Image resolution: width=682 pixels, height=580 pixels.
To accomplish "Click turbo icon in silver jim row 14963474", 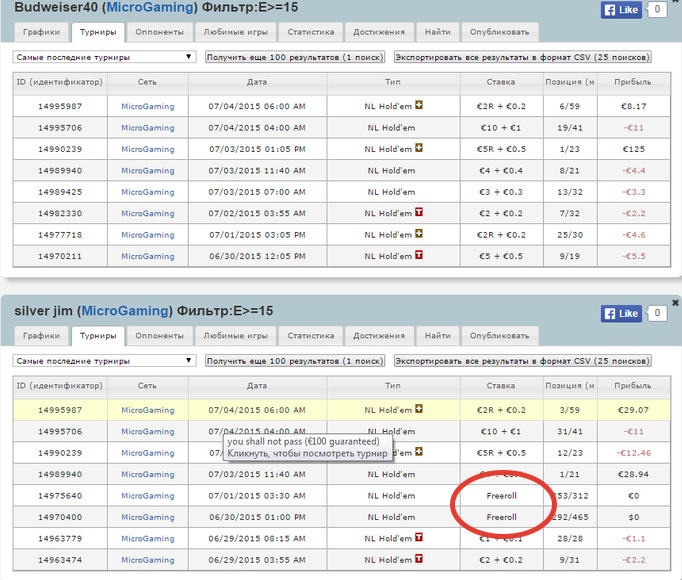I will 419,559.
